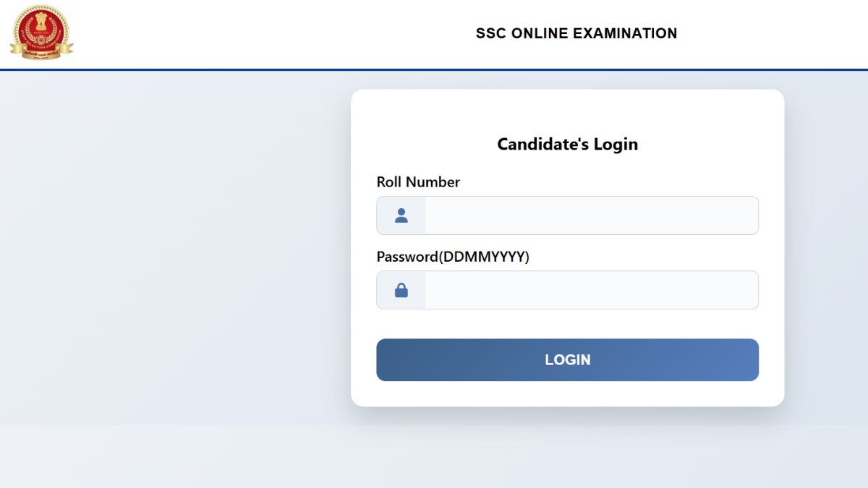This screenshot has width=868, height=488.
Task: Click the blue divider line under header
Action: click(434, 69)
